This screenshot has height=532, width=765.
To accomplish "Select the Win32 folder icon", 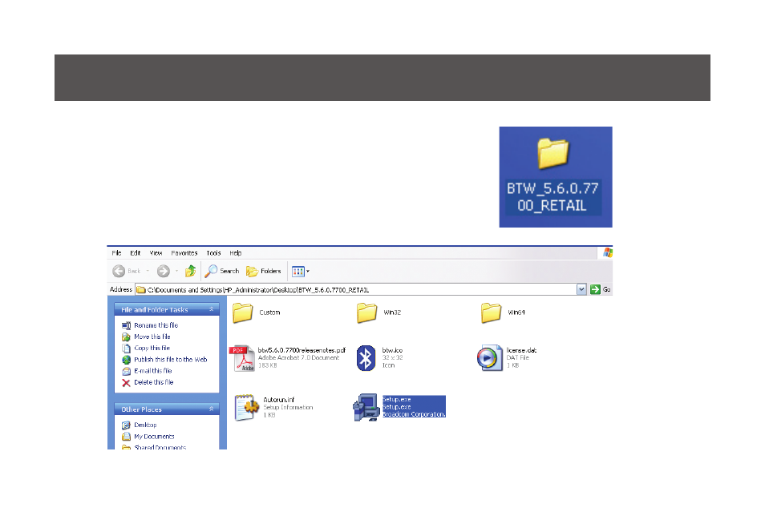I will pos(367,312).
